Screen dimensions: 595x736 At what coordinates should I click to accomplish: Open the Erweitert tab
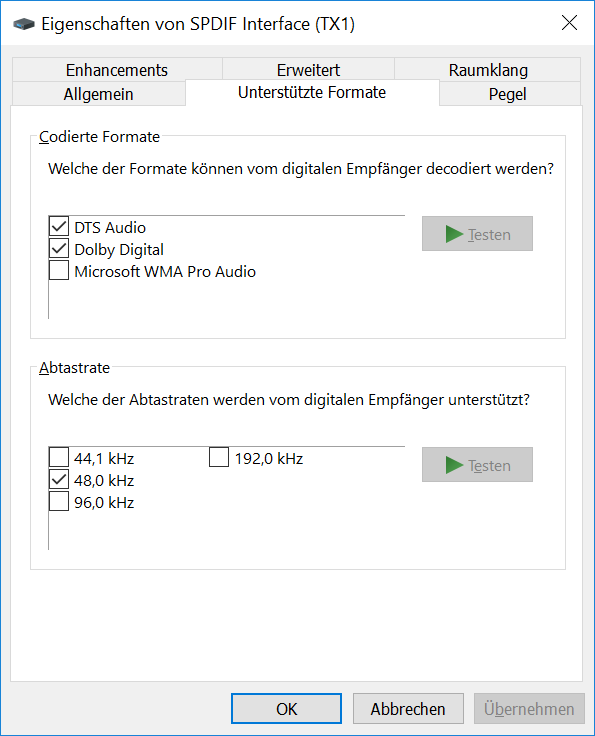308,69
